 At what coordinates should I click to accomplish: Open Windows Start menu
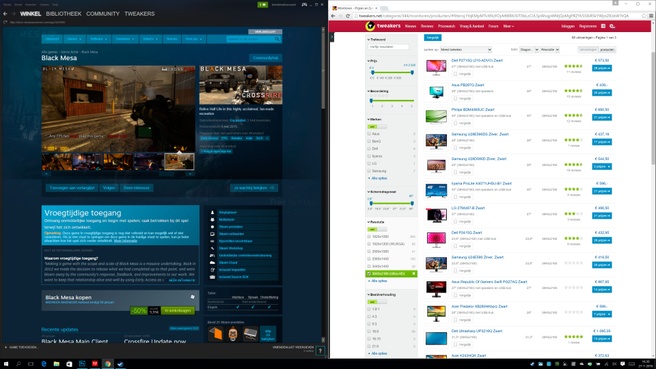click(6, 364)
